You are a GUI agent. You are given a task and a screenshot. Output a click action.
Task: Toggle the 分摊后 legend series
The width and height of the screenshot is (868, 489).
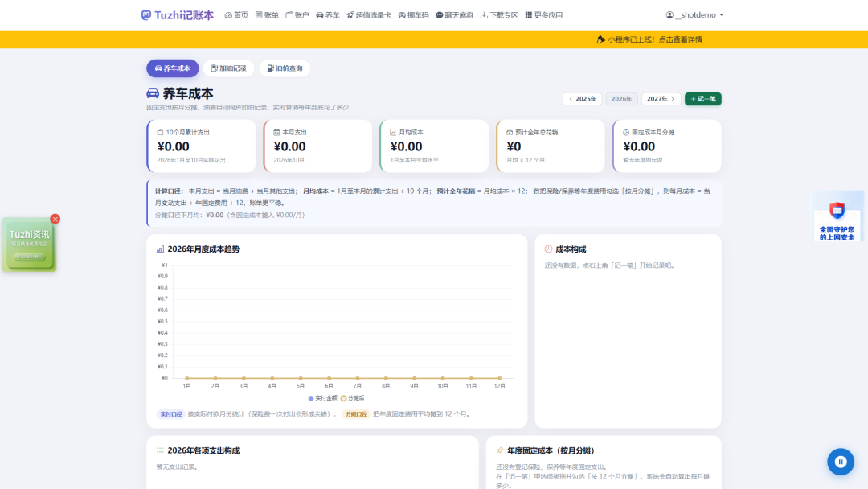353,398
